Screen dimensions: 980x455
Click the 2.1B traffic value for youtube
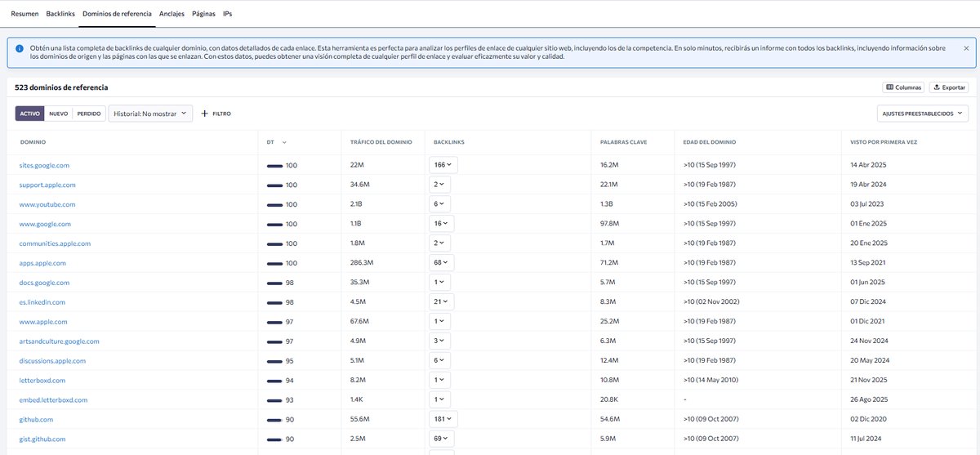357,204
